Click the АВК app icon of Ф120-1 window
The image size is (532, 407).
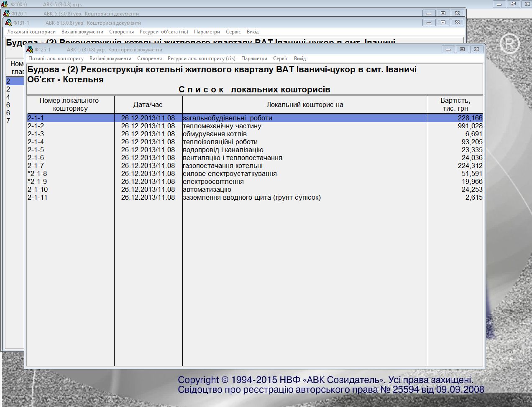pyautogui.click(x=6, y=13)
